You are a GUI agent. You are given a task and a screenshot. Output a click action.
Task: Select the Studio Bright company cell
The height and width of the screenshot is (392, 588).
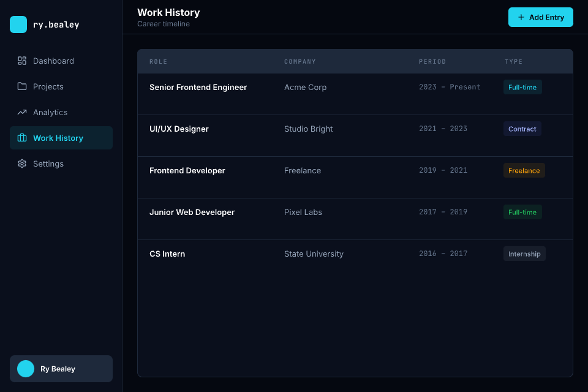(309, 129)
